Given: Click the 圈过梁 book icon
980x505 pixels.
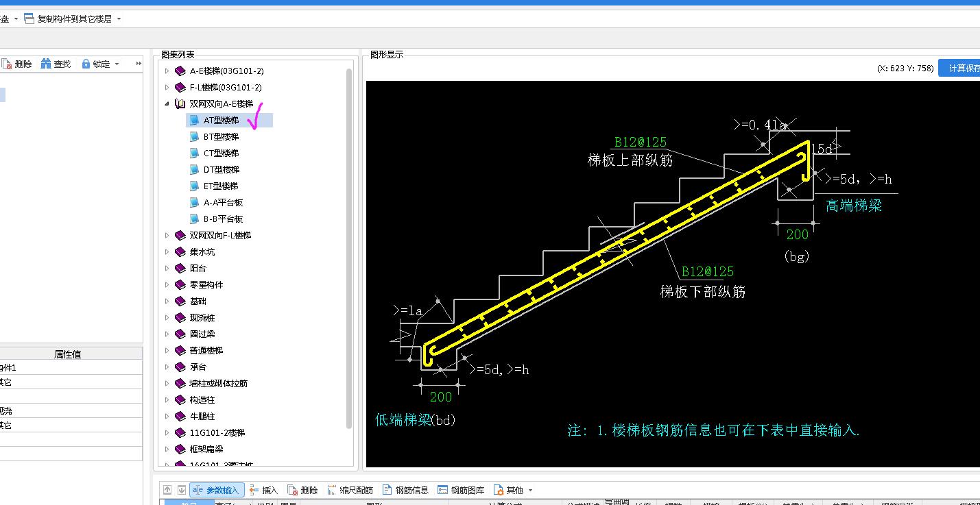Looking at the screenshot, I should tap(180, 334).
